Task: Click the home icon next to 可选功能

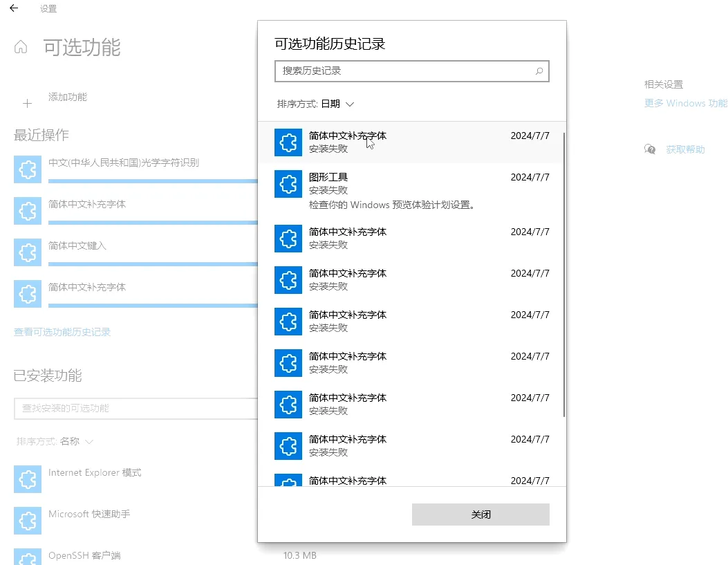Action: [21, 46]
